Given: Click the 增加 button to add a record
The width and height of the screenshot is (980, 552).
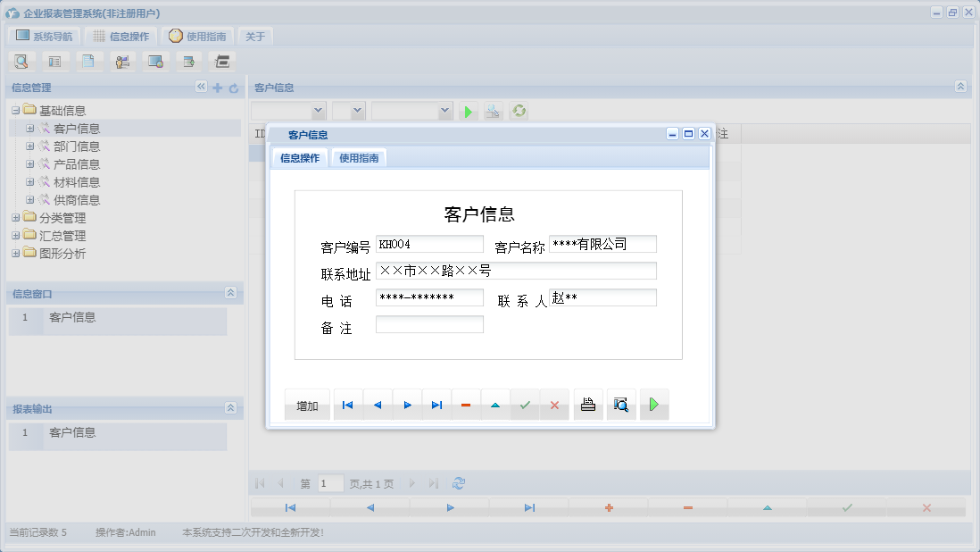Looking at the screenshot, I should pos(307,404).
